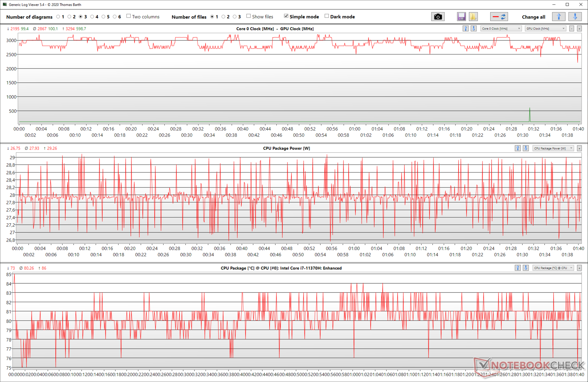Click the Change all down arrow
The image size is (588, 382).
tap(575, 17)
